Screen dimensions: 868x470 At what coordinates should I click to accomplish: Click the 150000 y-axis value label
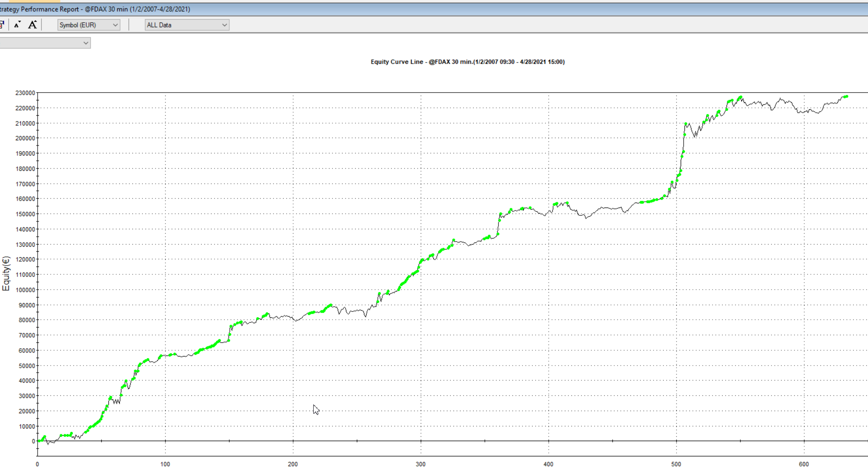click(x=25, y=214)
